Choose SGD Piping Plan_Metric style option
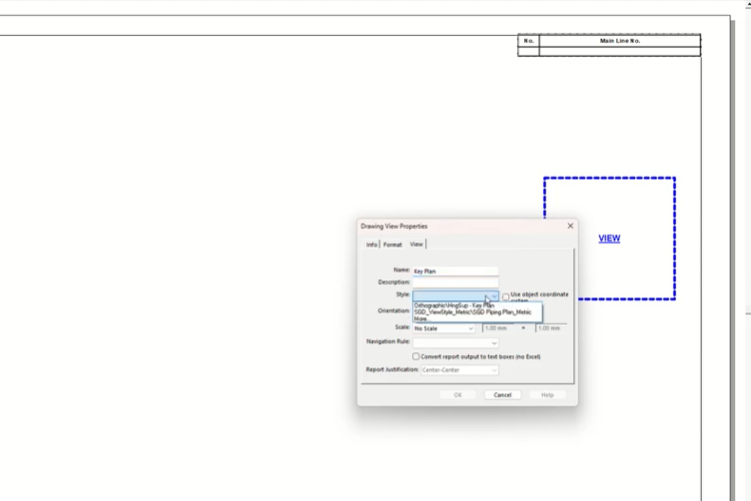Screen dimensions: 751x501 click(472, 312)
